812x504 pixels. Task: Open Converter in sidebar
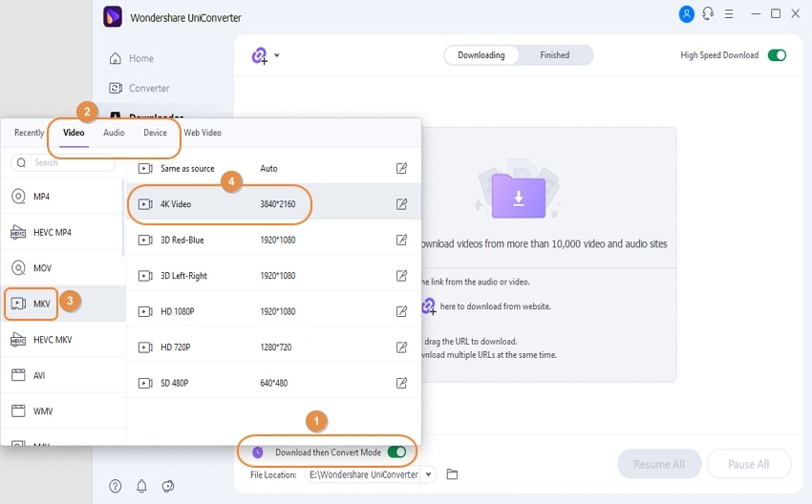tap(139, 88)
